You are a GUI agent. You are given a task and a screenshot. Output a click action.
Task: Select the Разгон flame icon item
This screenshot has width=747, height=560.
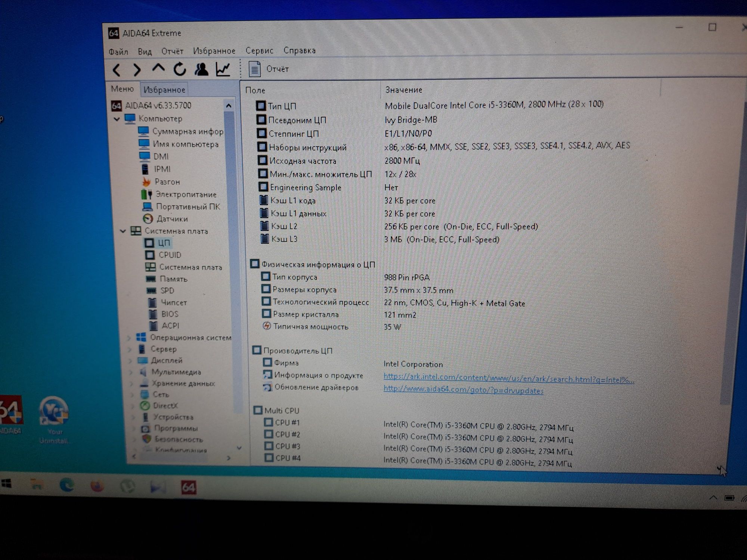[x=161, y=182]
